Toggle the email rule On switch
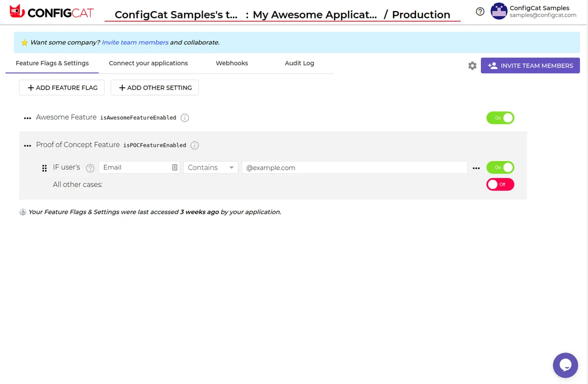Screen dimensions: 588x384 pos(500,167)
